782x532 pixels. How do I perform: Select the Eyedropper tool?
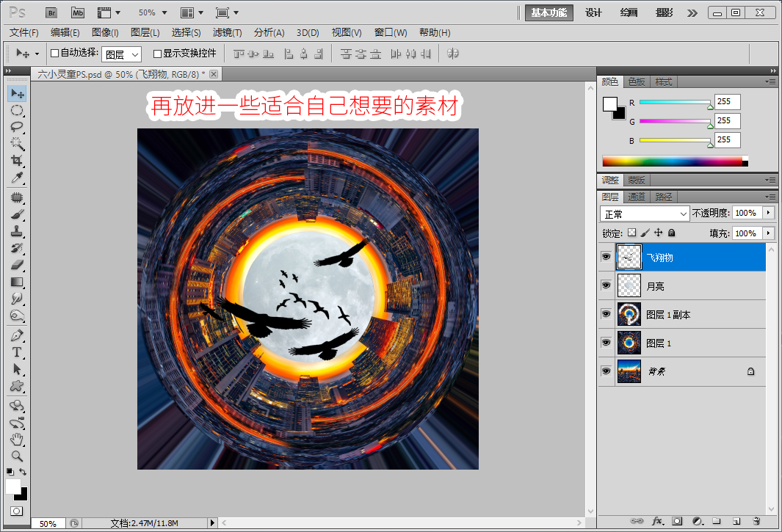pyautogui.click(x=17, y=178)
